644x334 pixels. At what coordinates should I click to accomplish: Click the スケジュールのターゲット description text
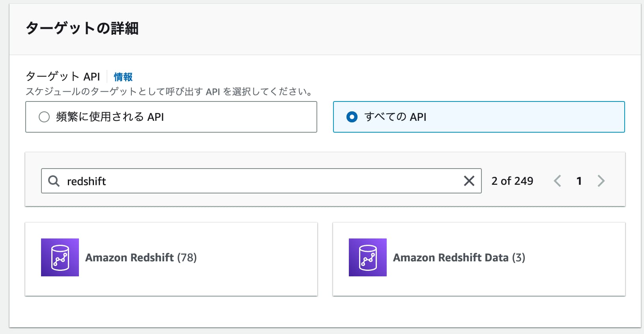tap(170, 92)
